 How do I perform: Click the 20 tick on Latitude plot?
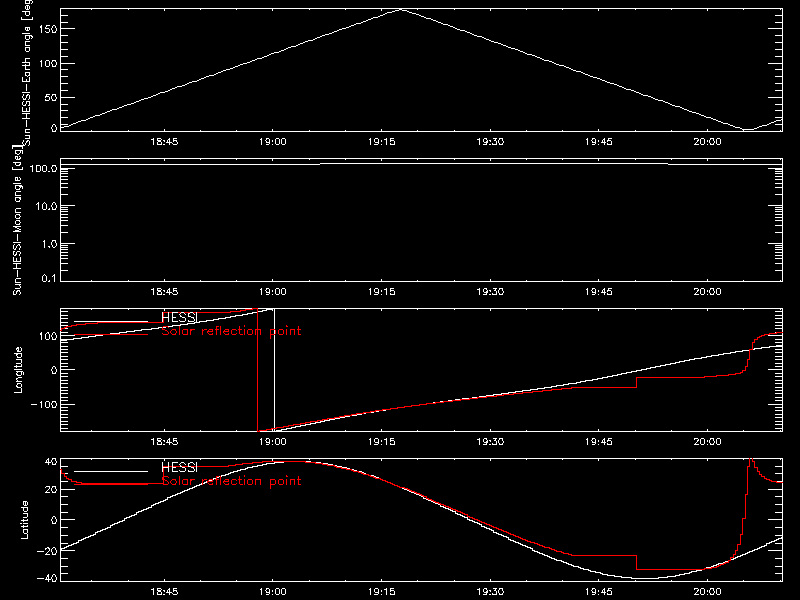coord(51,490)
